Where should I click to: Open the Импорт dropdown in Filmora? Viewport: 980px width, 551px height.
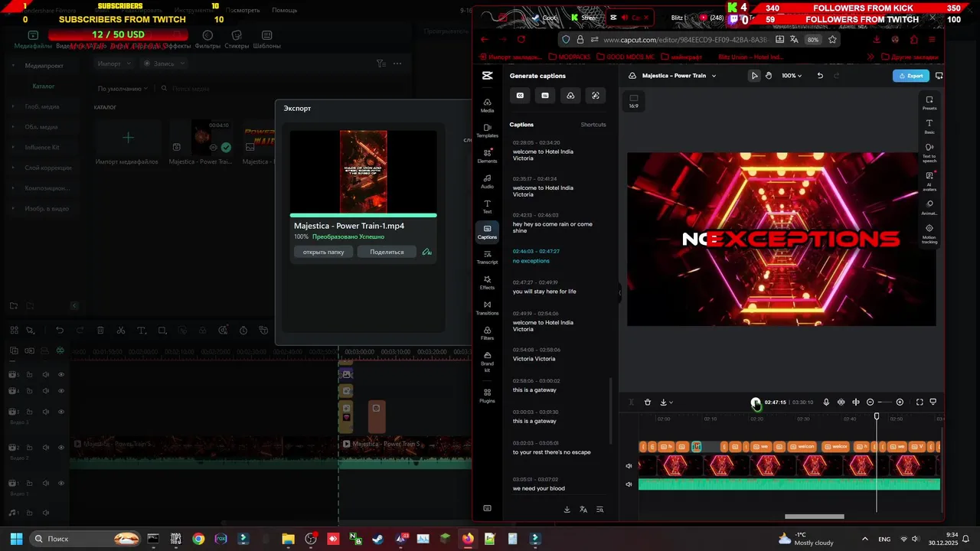point(114,64)
